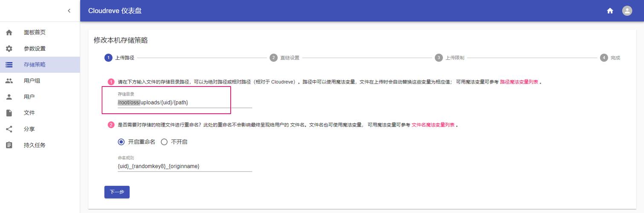Select the 不开启 radio button
This screenshot has height=213, width=644.
pos(164,142)
